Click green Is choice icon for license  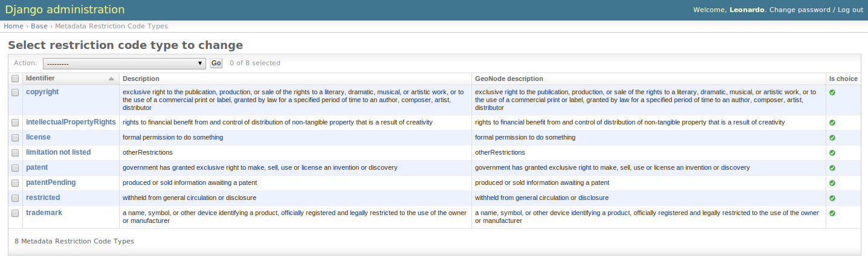coord(832,138)
